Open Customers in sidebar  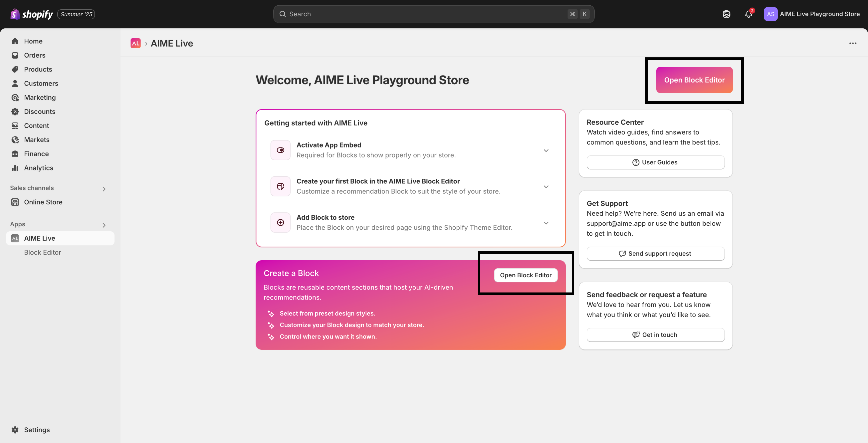(60, 83)
